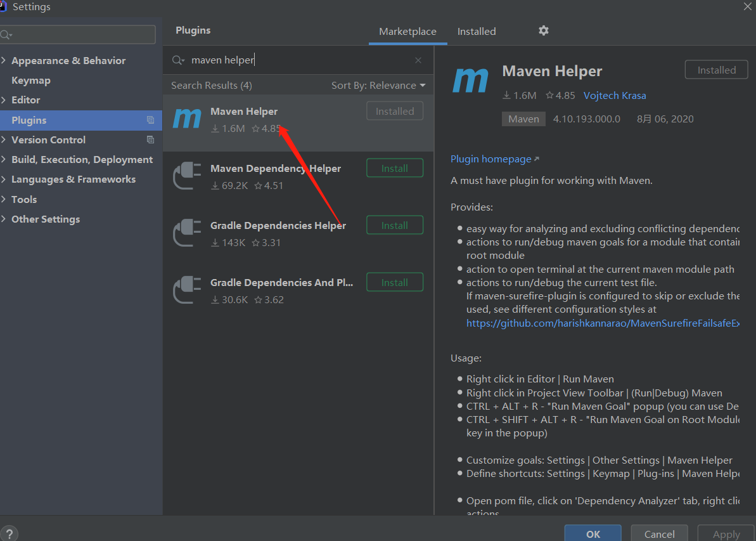Click the Gradle Dependencies And Pl... plug icon
Screen dimensions: 756x541
point(187,290)
